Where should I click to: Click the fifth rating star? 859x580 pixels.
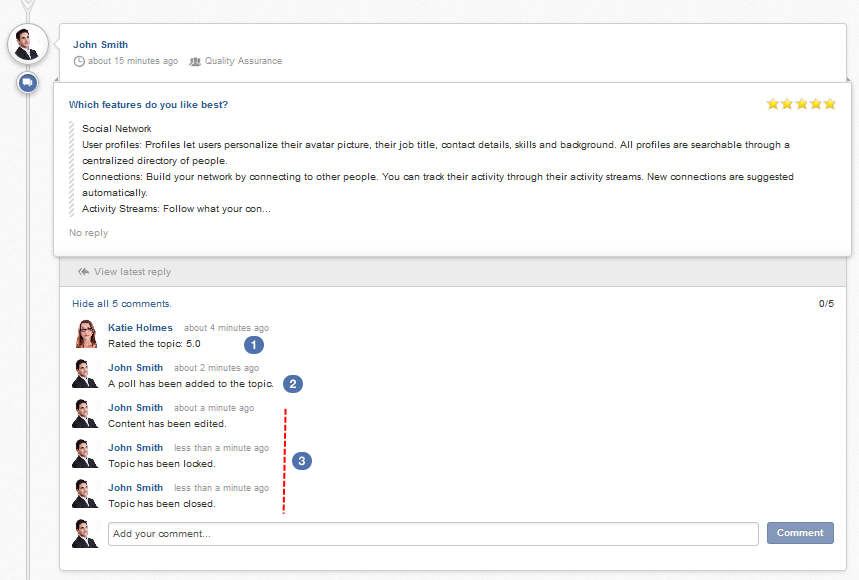point(830,104)
